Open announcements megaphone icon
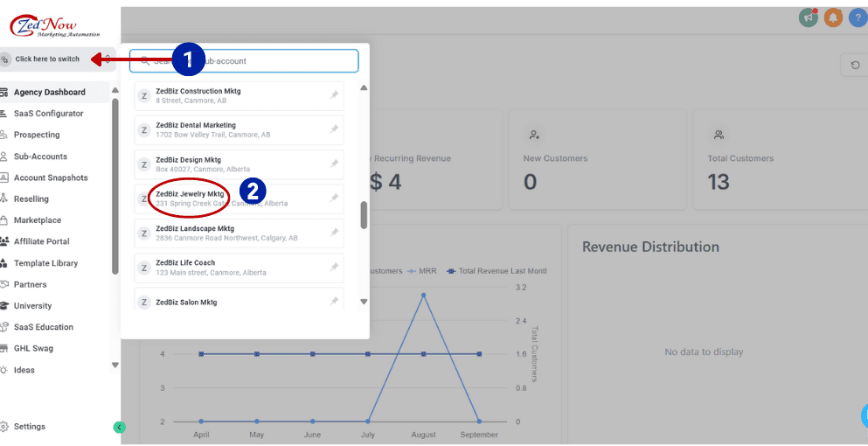 pos(809,17)
